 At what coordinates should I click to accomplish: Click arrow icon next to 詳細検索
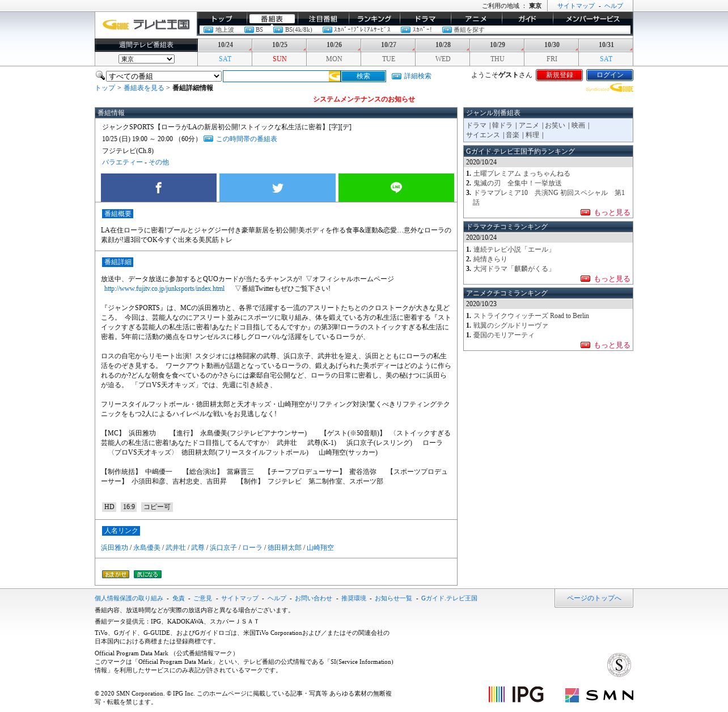[x=397, y=76]
